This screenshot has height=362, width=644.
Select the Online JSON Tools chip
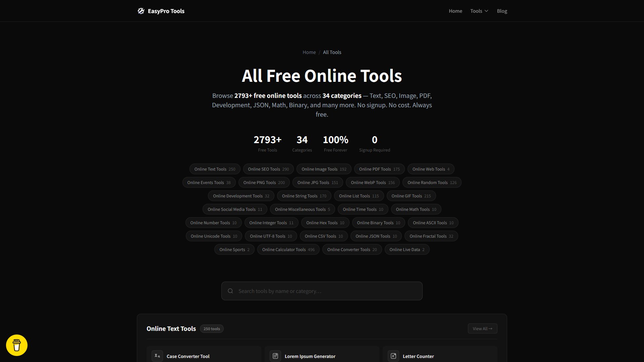click(x=376, y=236)
